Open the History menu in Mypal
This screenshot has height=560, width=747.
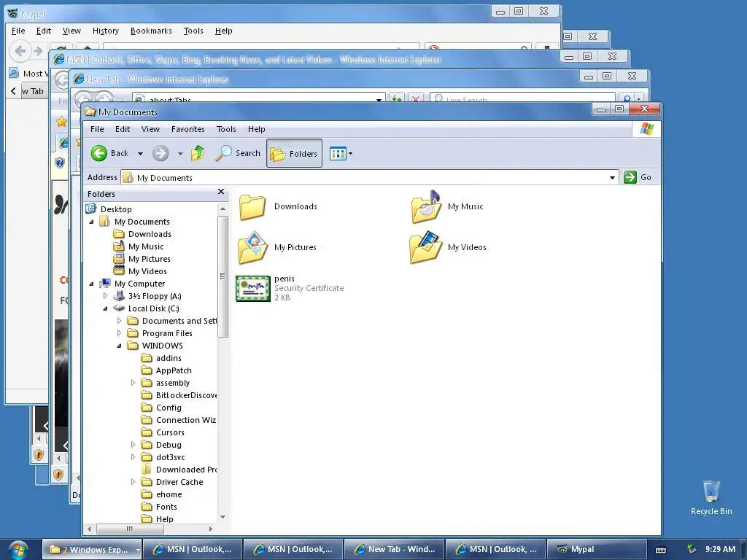click(106, 31)
